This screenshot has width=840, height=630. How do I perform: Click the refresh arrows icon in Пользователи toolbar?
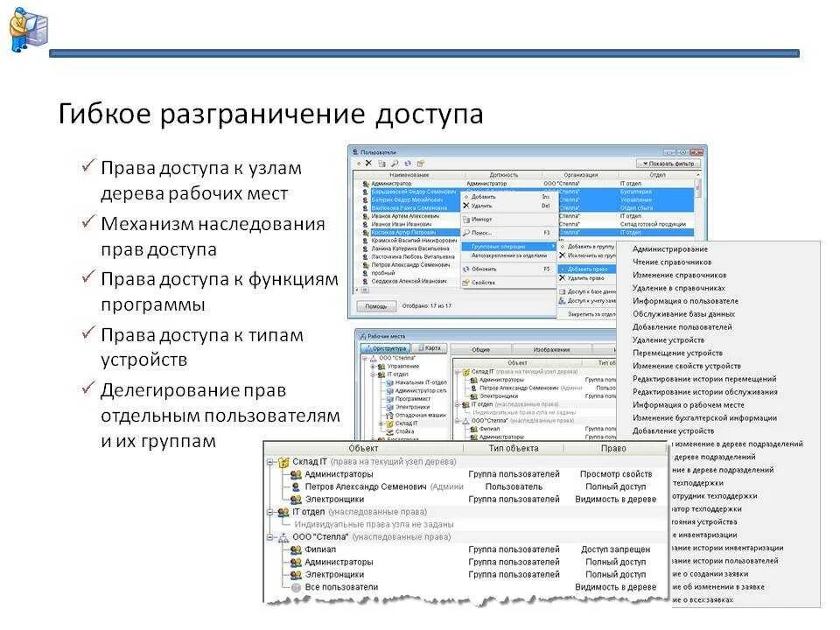[x=408, y=164]
